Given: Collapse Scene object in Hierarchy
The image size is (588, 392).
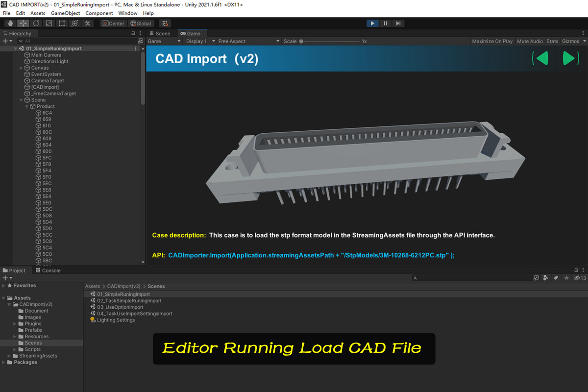Looking at the screenshot, I should click(21, 100).
